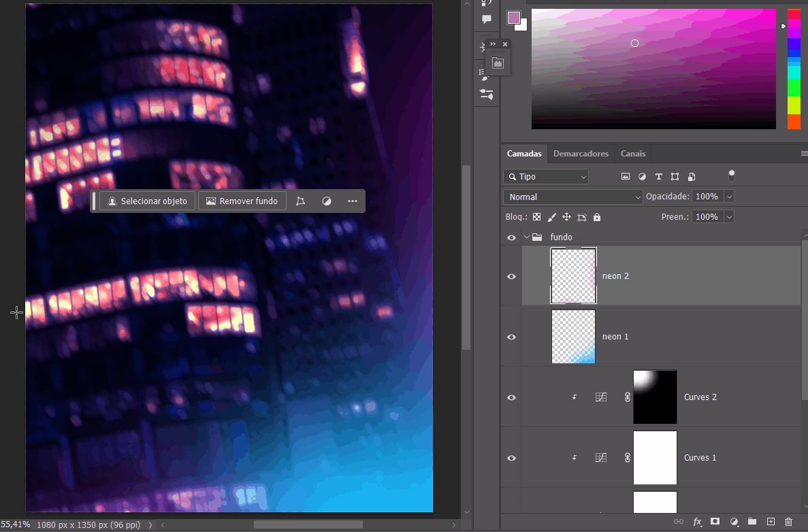The image size is (808, 532).
Task: Select the fundo group name
Action: pyautogui.click(x=561, y=237)
